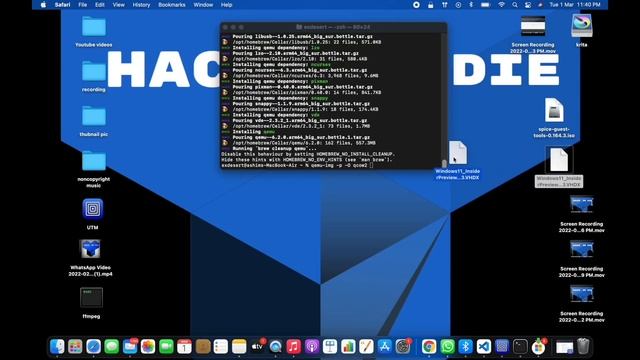
Task: Open FaceTime in the Dock
Action: (x=166, y=347)
